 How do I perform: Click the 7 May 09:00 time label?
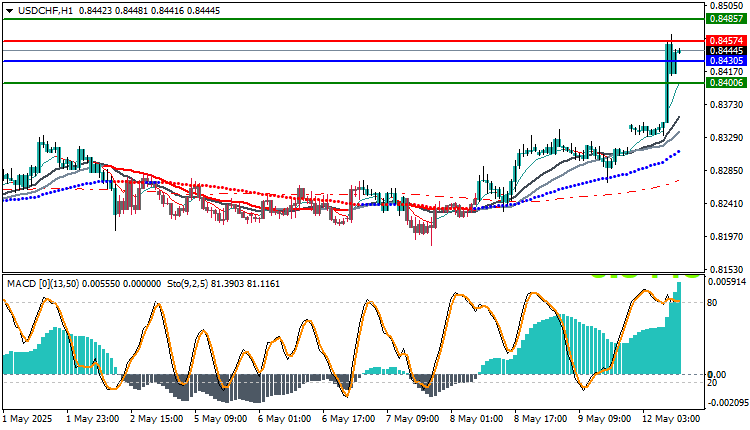click(412, 419)
